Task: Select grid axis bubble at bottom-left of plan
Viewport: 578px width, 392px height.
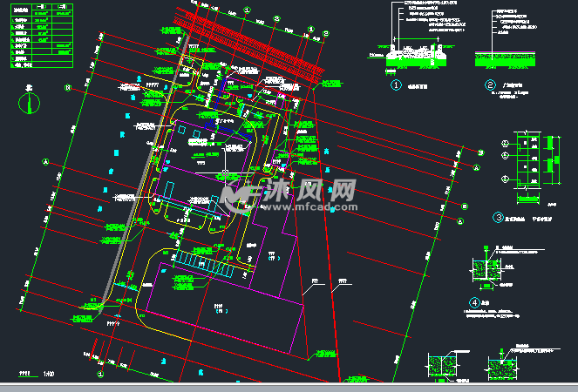Action: 100,375
